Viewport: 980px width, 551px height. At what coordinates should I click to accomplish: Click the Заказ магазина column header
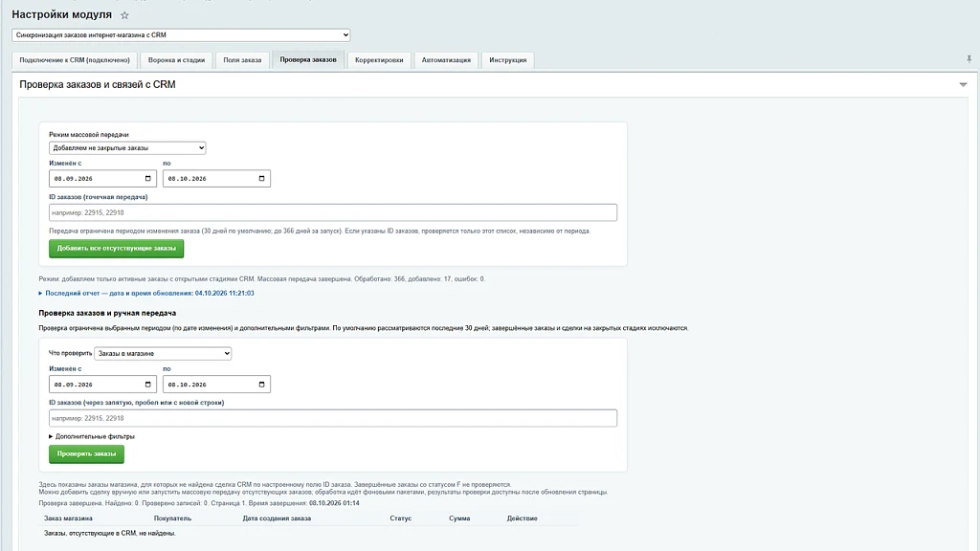click(68, 518)
